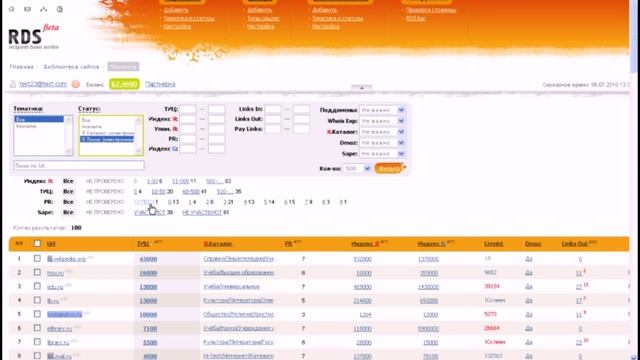Image resolution: width=640 pixels, height=360 pixels.
Task: Open the home icon in top-left toolbar
Action: click(x=11, y=9)
